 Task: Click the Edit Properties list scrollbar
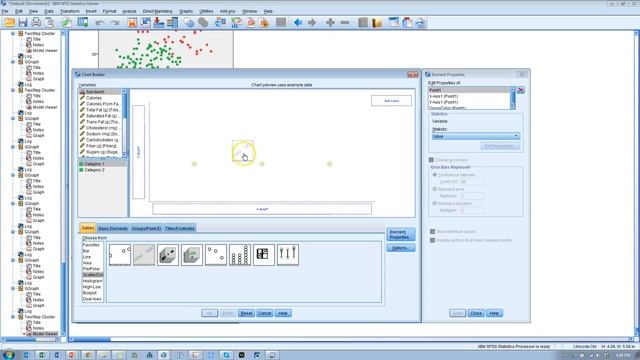coord(513,98)
